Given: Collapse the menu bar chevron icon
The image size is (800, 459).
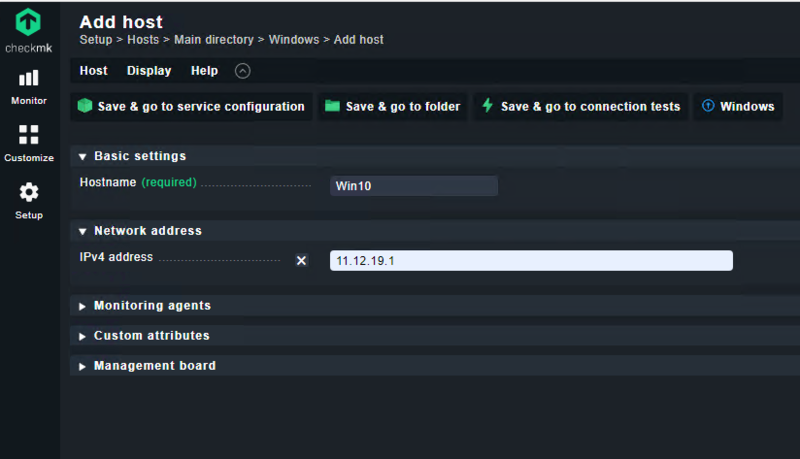Looking at the screenshot, I should (243, 71).
